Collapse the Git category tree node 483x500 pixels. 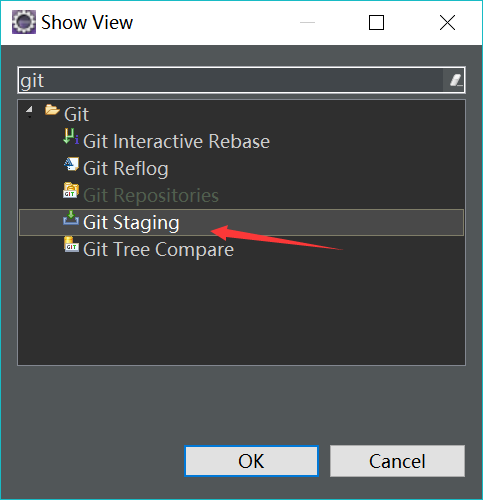click(30, 110)
